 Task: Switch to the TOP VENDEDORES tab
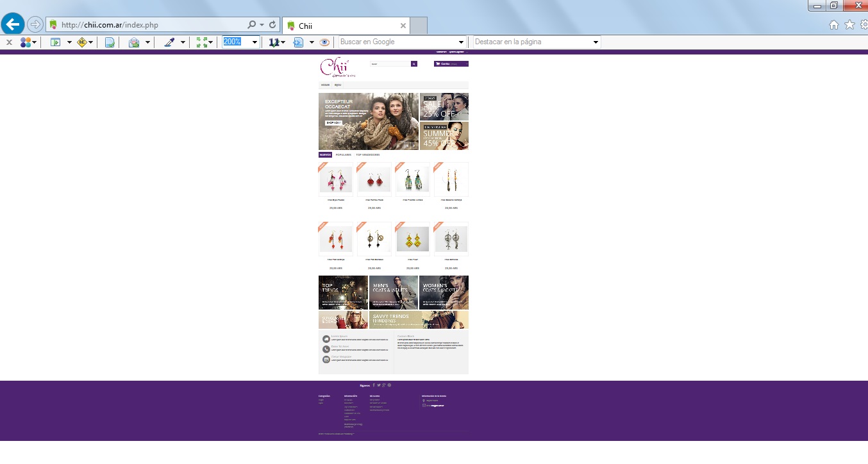[368, 154]
